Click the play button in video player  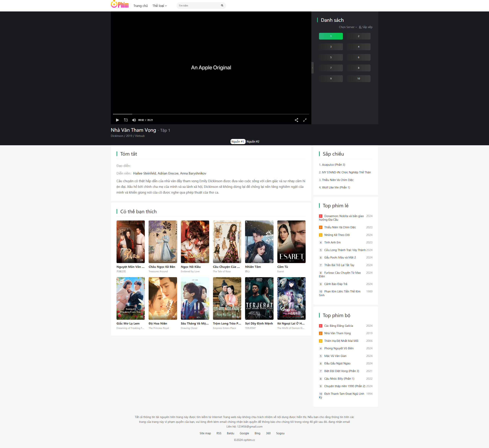[117, 120]
